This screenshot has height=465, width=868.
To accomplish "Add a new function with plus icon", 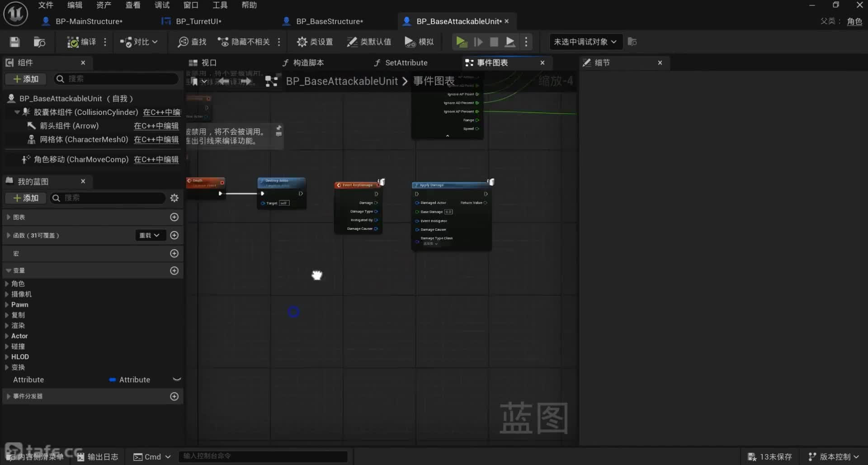I will click(174, 235).
